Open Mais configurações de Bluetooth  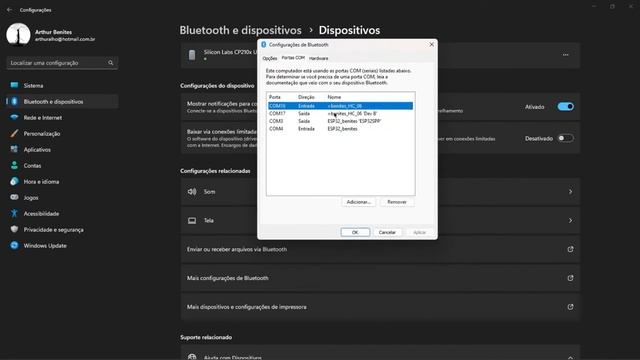pyautogui.click(x=380, y=278)
